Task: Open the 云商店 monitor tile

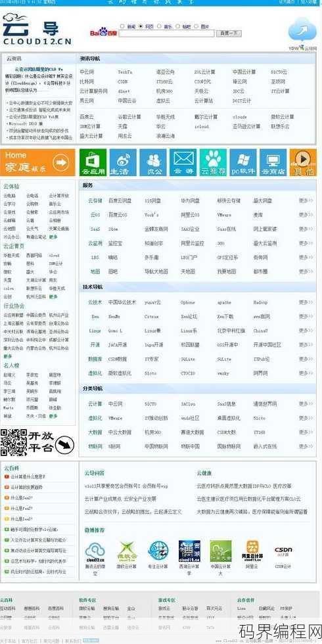Action: click(x=273, y=162)
